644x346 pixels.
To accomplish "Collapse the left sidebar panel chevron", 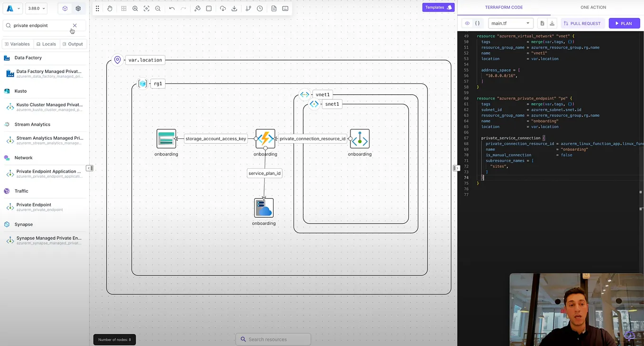I will pos(90,168).
